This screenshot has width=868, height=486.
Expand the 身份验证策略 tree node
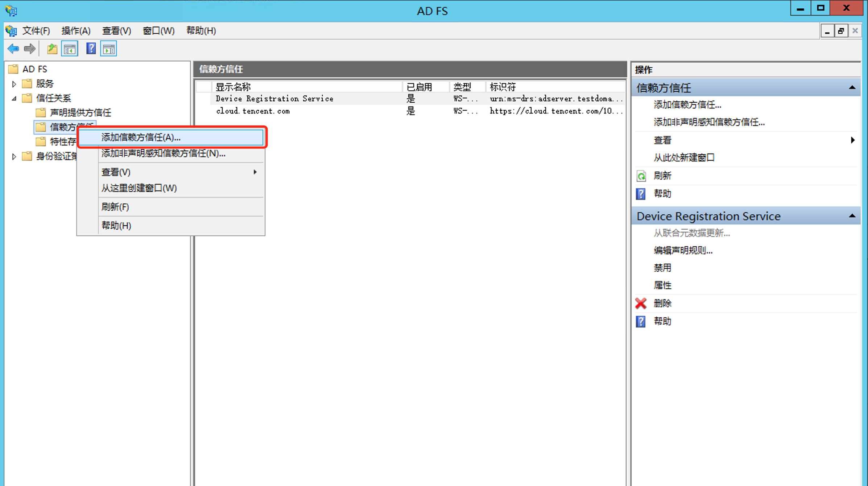(14, 156)
